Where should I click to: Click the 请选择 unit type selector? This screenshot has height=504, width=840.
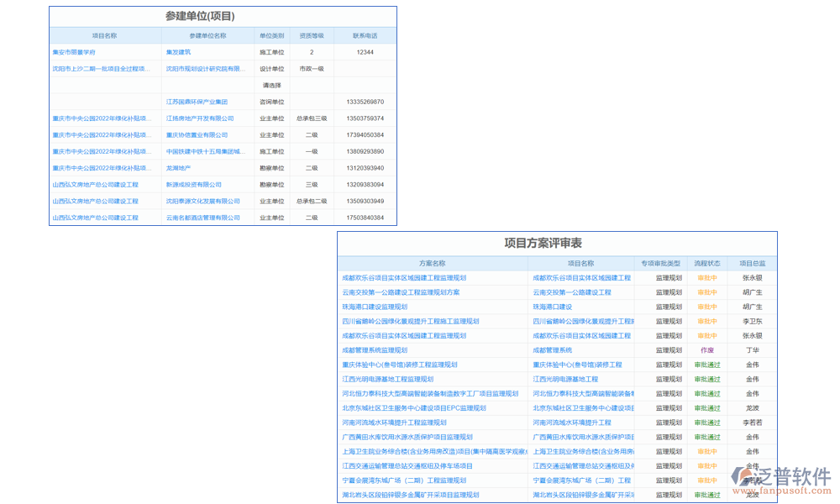point(271,85)
